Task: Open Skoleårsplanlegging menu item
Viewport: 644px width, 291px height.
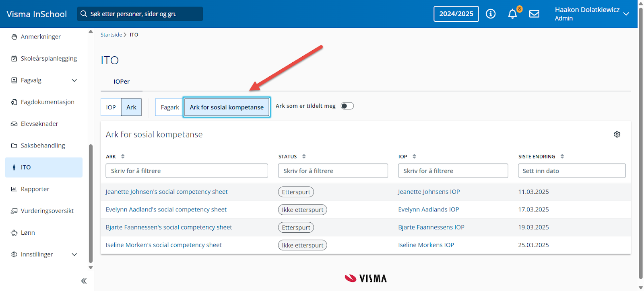Action: pyautogui.click(x=49, y=58)
